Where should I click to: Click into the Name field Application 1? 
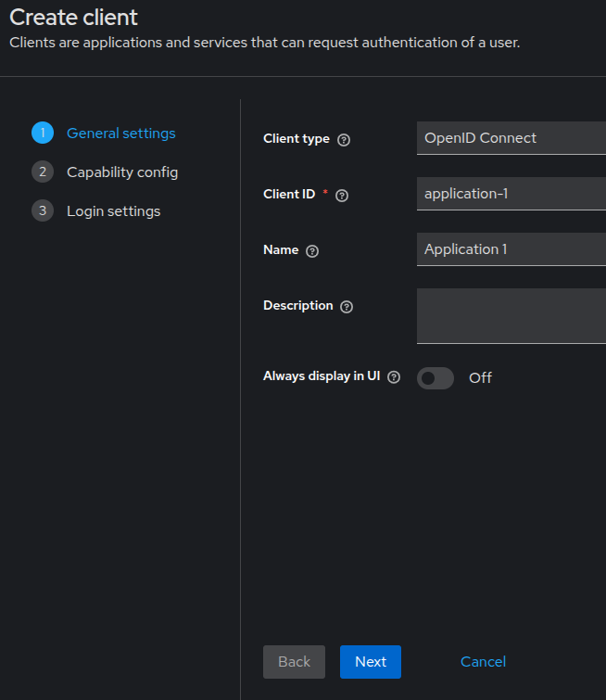click(511, 249)
